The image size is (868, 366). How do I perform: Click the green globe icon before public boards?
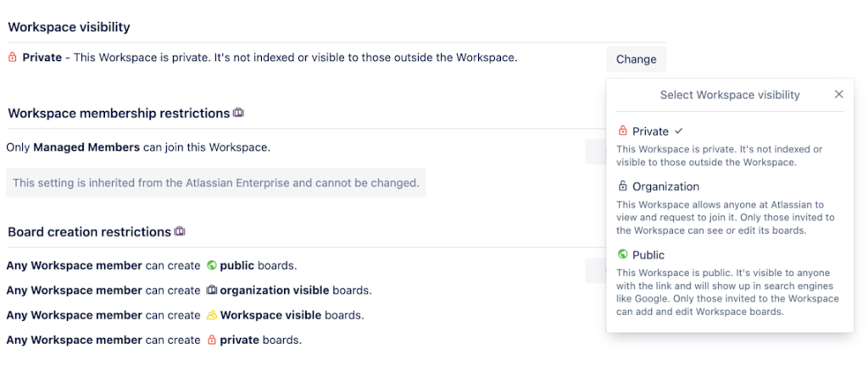pos(212,265)
